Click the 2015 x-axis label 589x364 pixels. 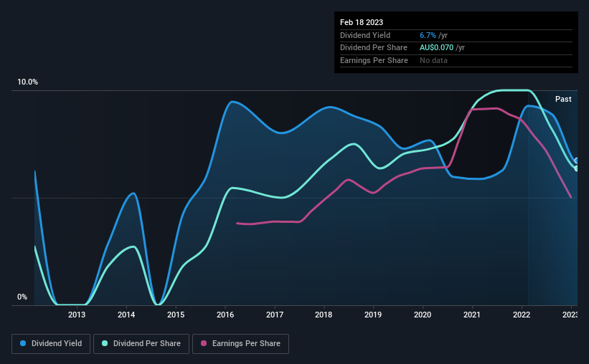pos(176,315)
